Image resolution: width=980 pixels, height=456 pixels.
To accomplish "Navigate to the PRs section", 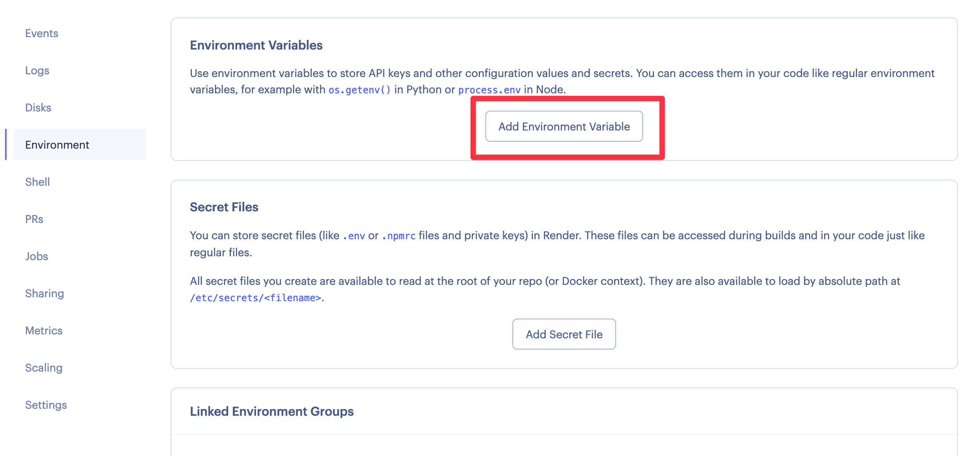I will (34, 219).
